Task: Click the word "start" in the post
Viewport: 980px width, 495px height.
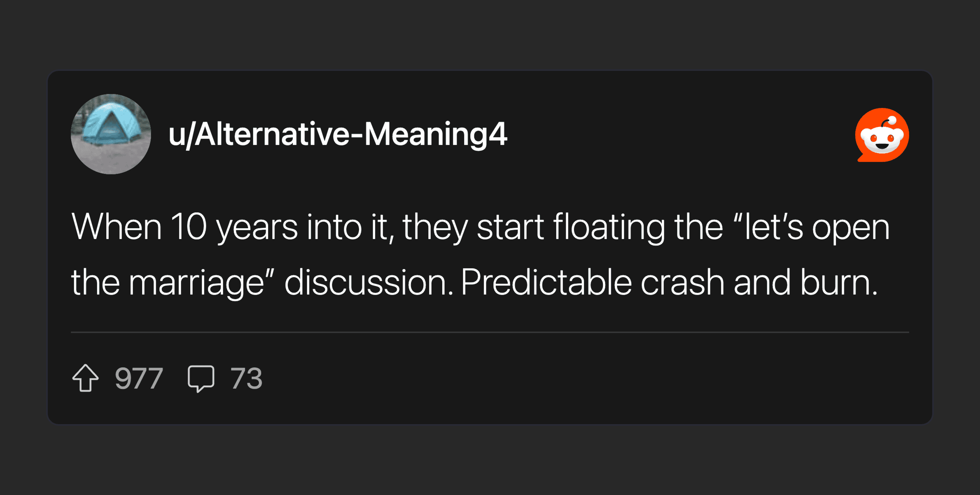Action: coord(510,227)
